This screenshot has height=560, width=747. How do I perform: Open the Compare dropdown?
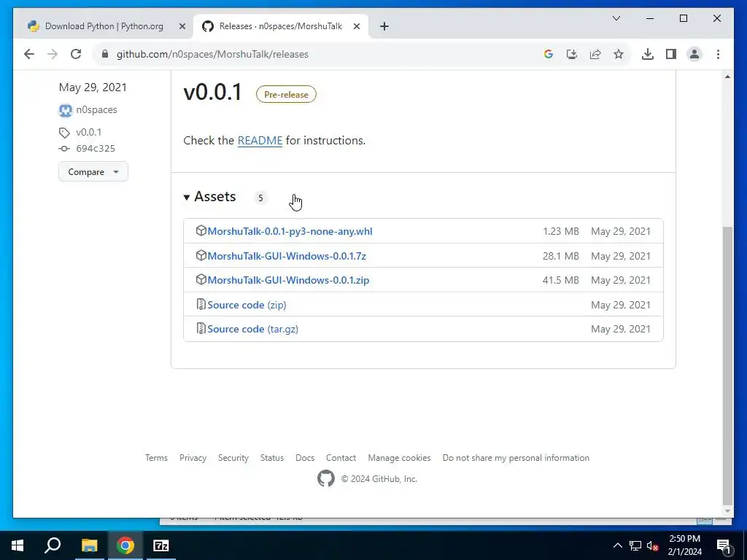click(x=93, y=171)
